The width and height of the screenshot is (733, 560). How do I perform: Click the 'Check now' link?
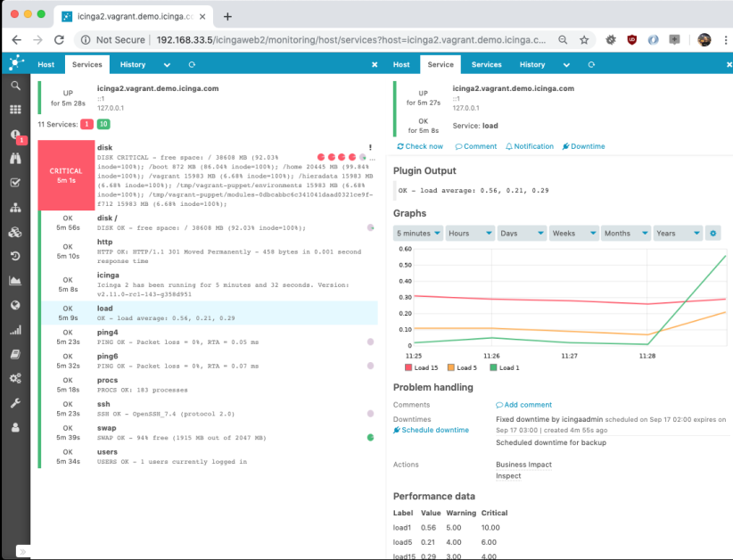[x=420, y=146]
